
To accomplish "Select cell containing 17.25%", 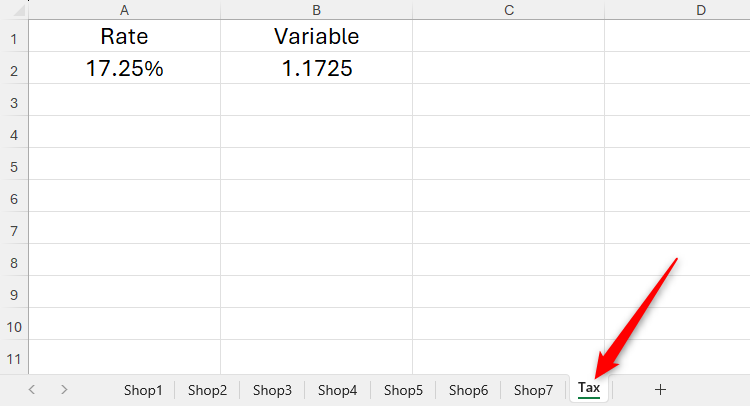I will click(x=124, y=70).
